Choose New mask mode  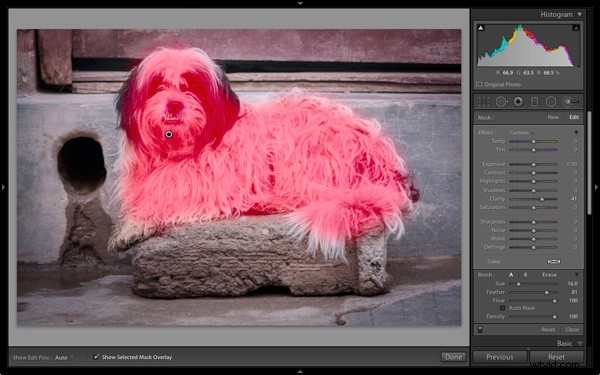[x=553, y=117]
